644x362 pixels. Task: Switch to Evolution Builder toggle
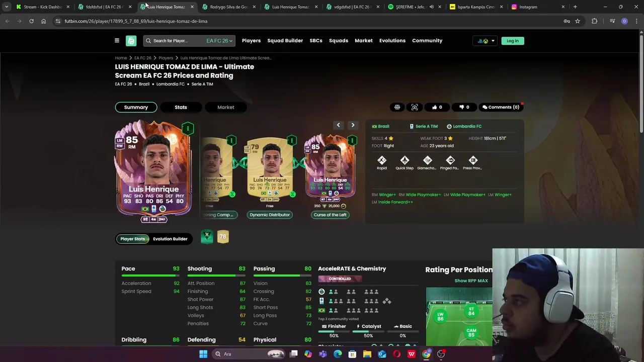coord(170,239)
